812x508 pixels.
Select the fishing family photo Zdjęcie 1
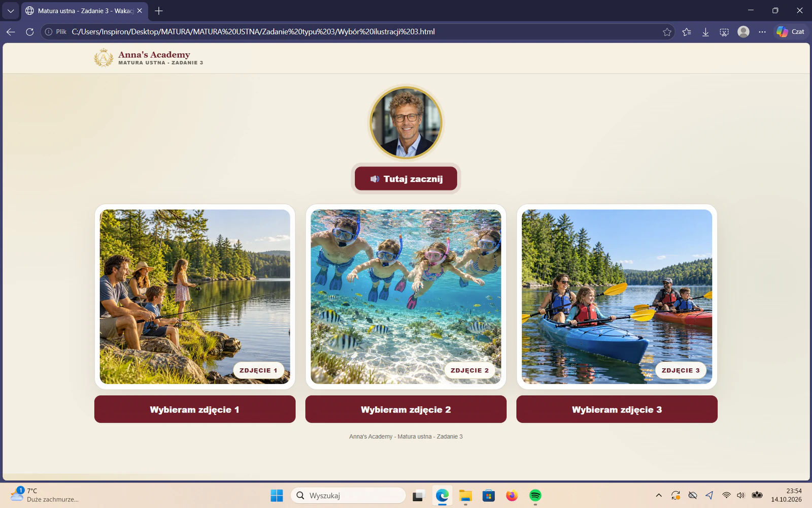tap(195, 297)
